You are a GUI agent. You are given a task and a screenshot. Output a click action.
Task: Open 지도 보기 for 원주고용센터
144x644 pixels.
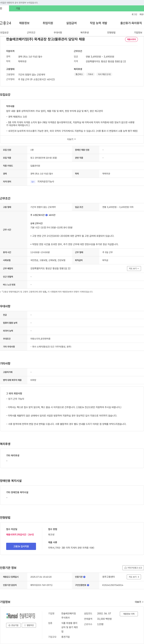click(134, 577)
